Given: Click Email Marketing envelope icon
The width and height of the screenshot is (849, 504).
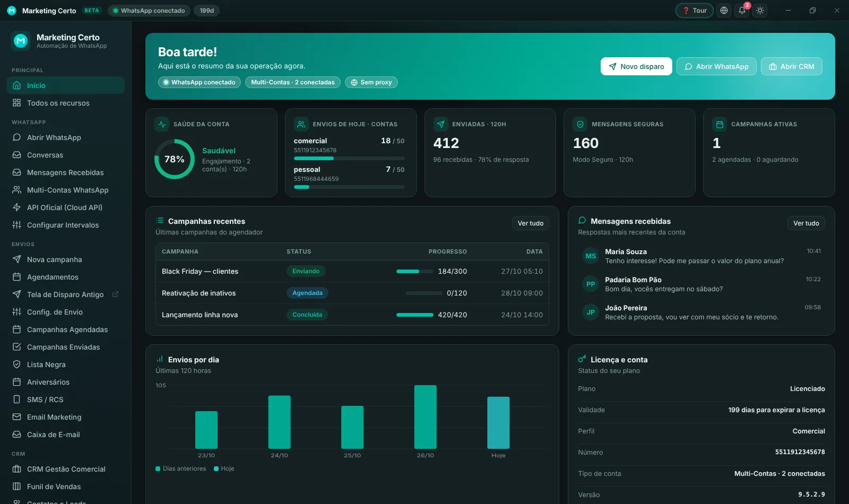Looking at the screenshot, I should coord(16,417).
